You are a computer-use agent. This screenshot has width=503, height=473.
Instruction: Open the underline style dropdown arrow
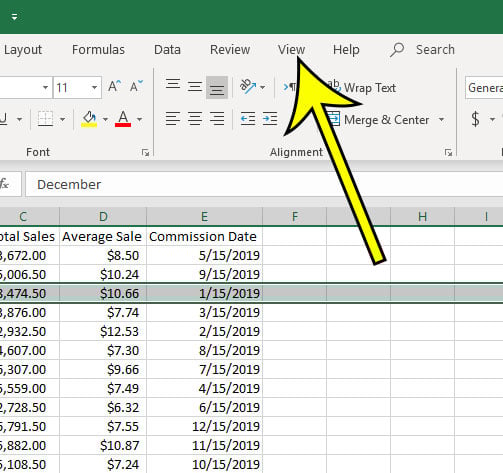19,119
